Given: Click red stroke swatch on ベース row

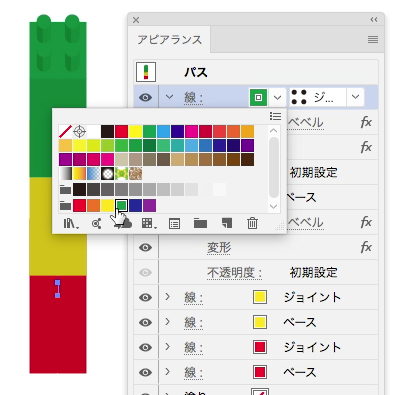Looking at the screenshot, I should pyautogui.click(x=260, y=372).
